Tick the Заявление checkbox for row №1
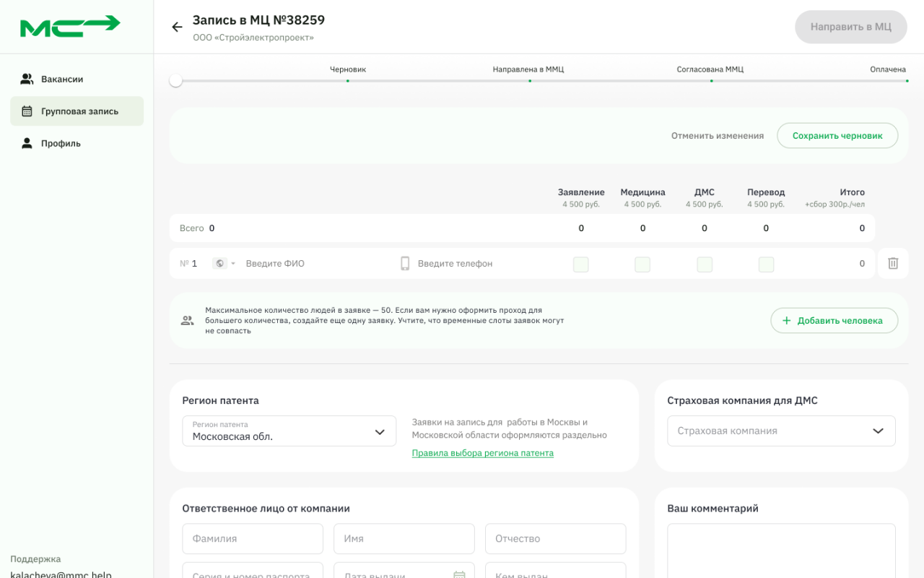This screenshot has height=578, width=924. 581,264
